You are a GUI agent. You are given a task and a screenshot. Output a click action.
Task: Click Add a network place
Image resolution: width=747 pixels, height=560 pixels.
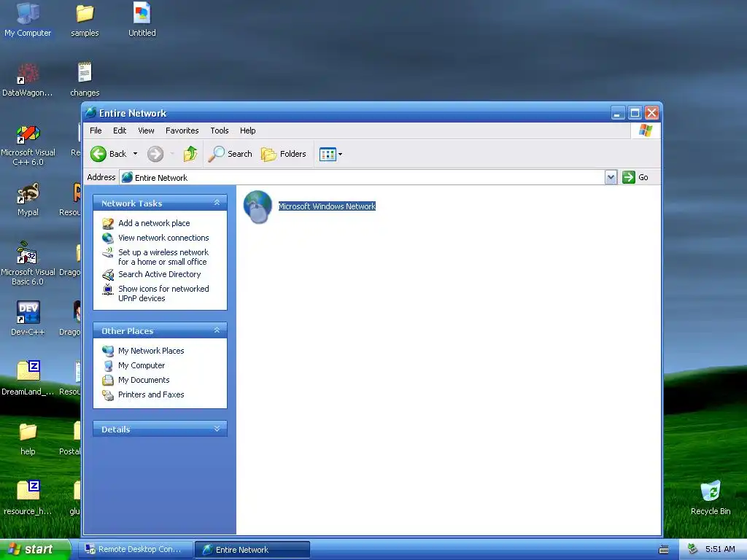(x=154, y=223)
